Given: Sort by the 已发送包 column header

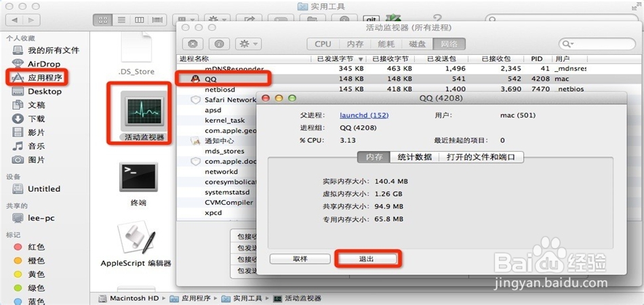Looking at the screenshot, I should 441,59.
